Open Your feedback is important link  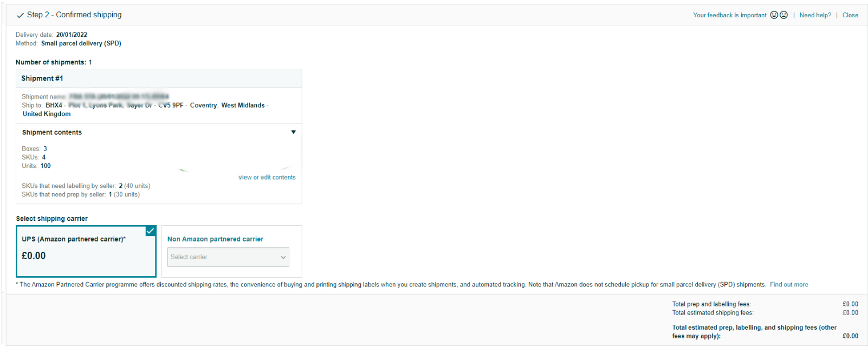tap(729, 15)
